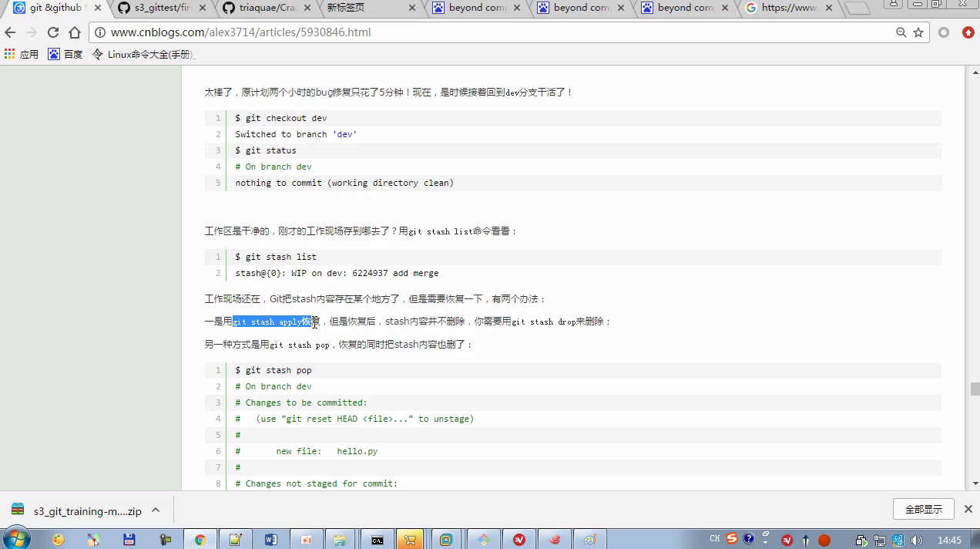The image size is (980, 549).
Task: Switch to the git &github tab
Action: coord(54,8)
